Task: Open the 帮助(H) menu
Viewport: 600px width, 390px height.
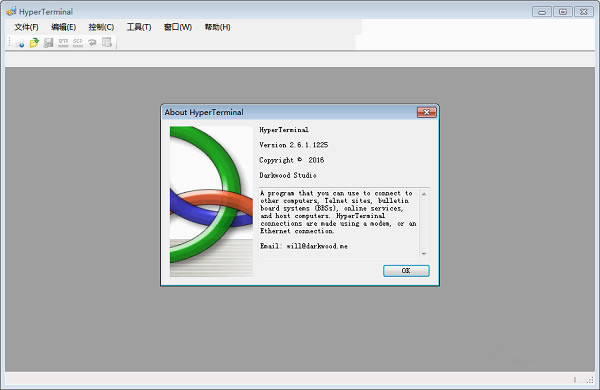Action: click(217, 27)
